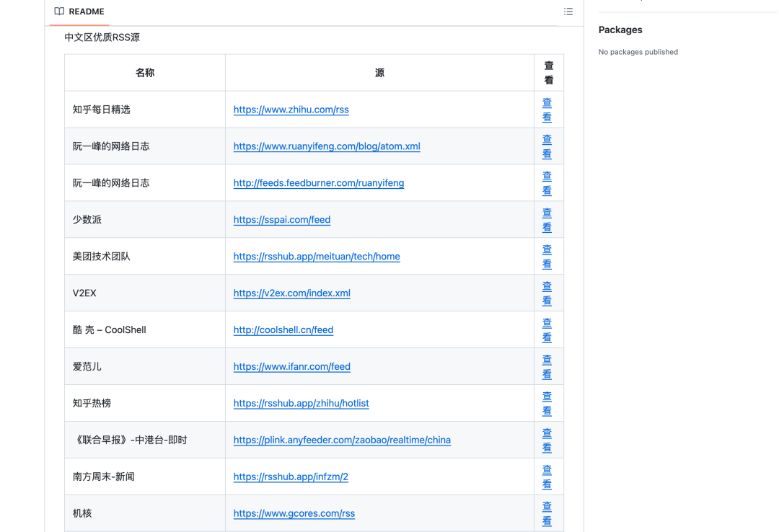779x532 pixels.
Task: Click 查看 in the feedburner row
Action: click(x=547, y=183)
